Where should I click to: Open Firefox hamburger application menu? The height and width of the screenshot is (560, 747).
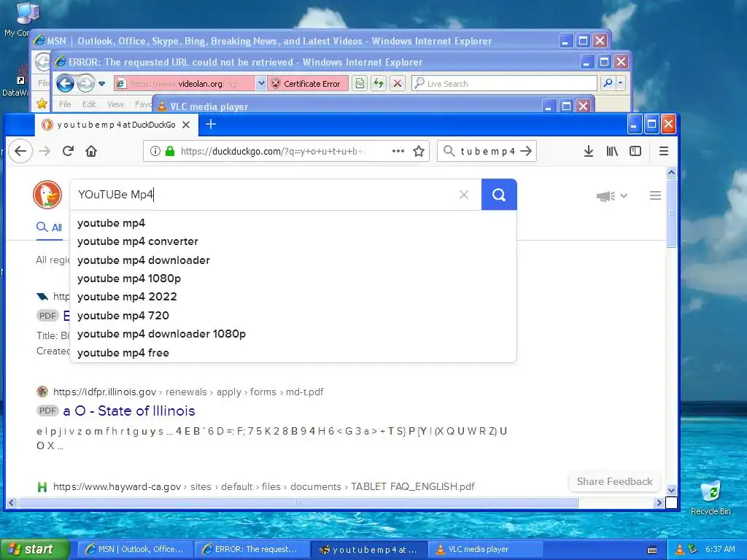click(664, 152)
